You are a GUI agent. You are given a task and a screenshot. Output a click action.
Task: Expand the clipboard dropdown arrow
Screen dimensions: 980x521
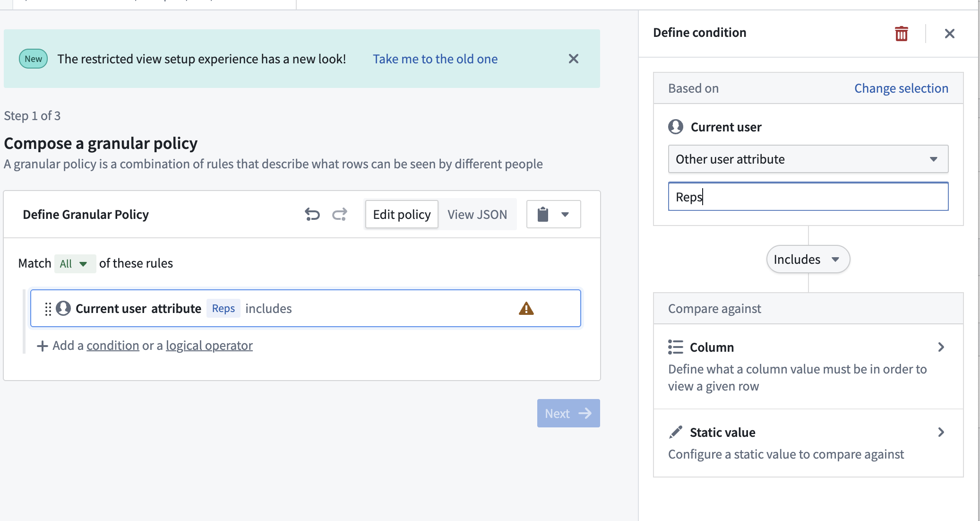click(565, 215)
